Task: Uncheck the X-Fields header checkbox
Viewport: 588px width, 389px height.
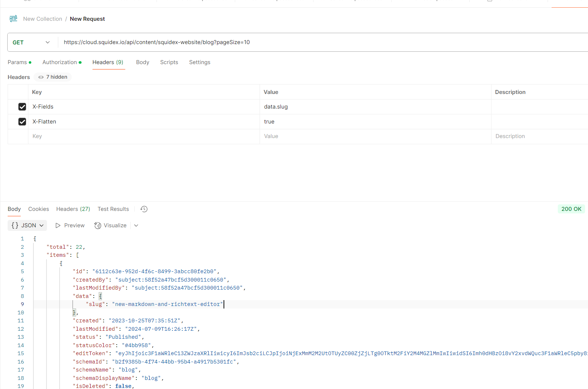Action: click(22, 107)
